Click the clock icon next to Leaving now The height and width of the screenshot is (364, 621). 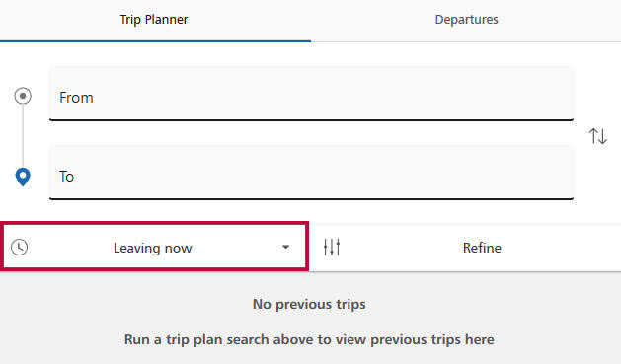coord(19,248)
